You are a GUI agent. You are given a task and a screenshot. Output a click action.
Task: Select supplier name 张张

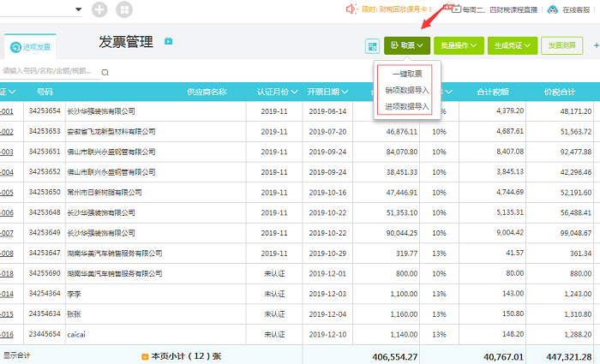(74, 314)
